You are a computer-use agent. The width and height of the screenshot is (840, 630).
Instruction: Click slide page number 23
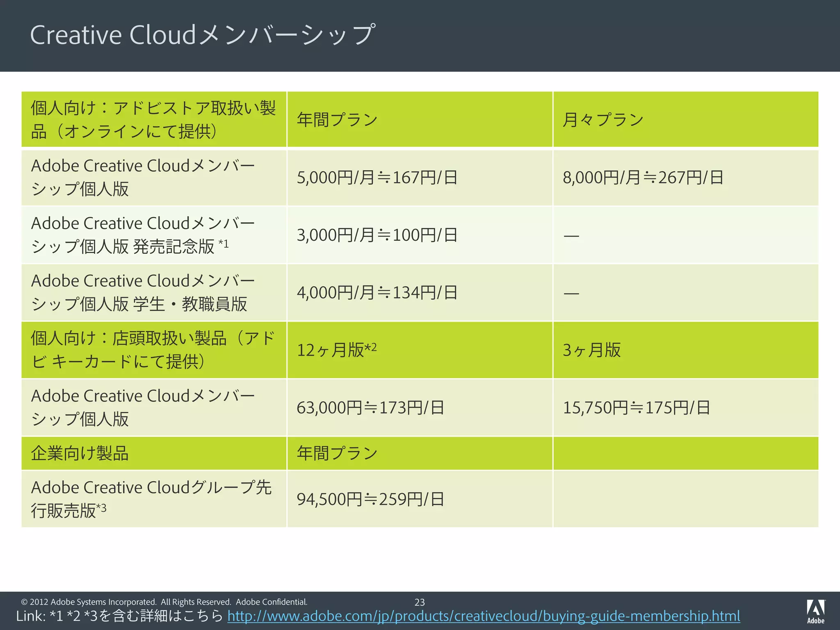(420, 602)
